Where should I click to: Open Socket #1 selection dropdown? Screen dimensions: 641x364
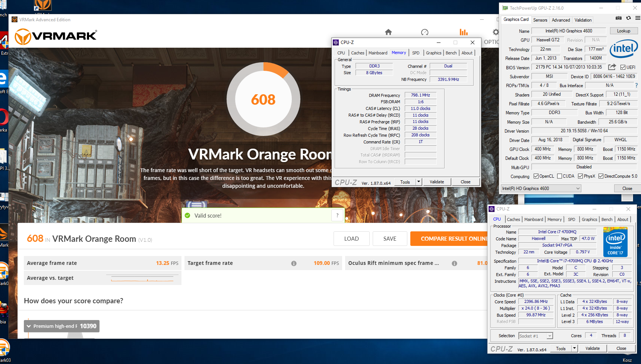coord(536,336)
